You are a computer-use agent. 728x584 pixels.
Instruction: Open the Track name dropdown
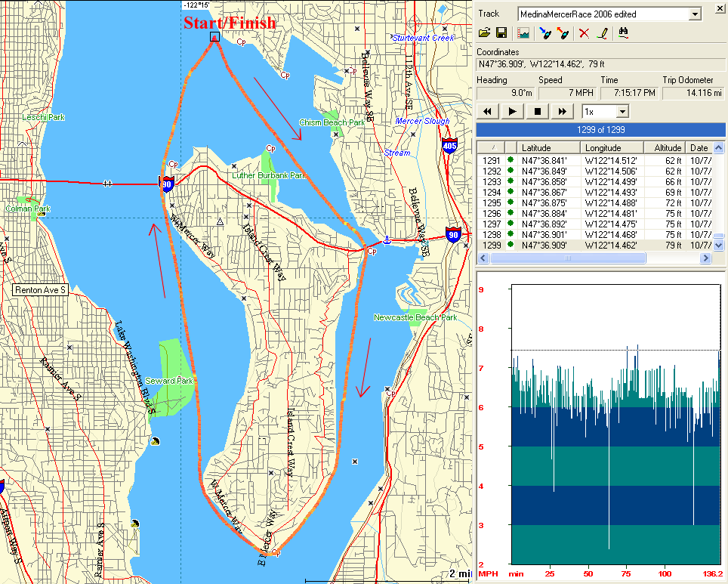[x=694, y=14]
